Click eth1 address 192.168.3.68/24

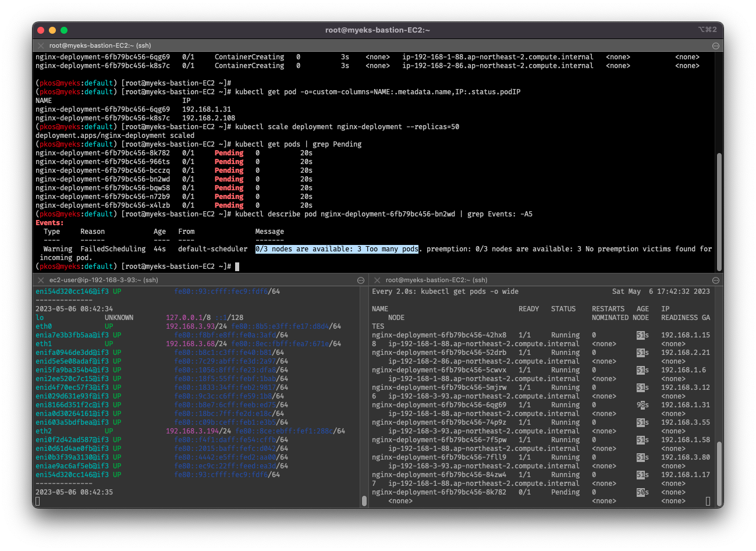click(x=196, y=344)
